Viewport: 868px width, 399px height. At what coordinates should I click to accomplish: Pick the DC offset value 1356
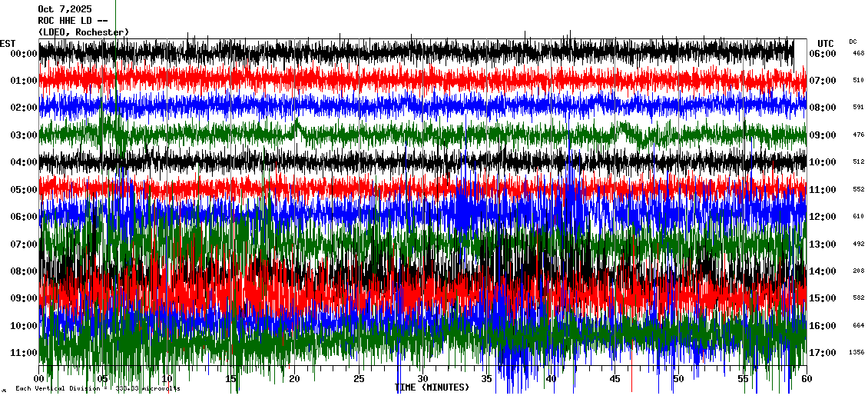click(857, 352)
